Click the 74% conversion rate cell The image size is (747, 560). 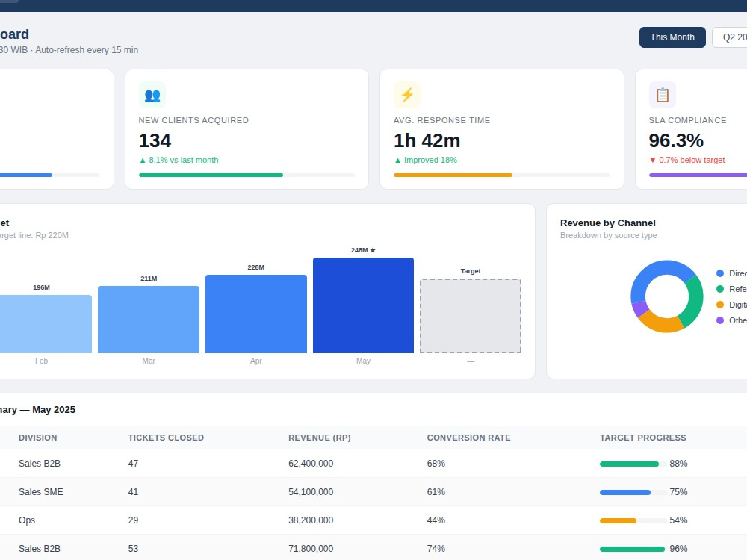[436, 549]
